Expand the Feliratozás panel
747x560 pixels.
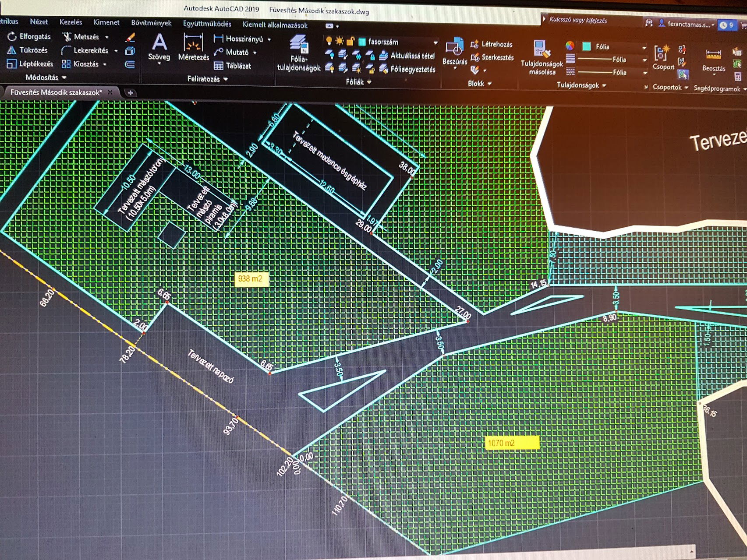[x=208, y=79]
